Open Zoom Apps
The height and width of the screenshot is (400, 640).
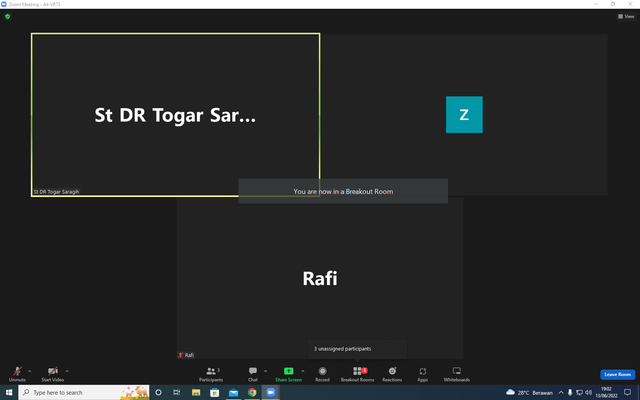[422, 373]
